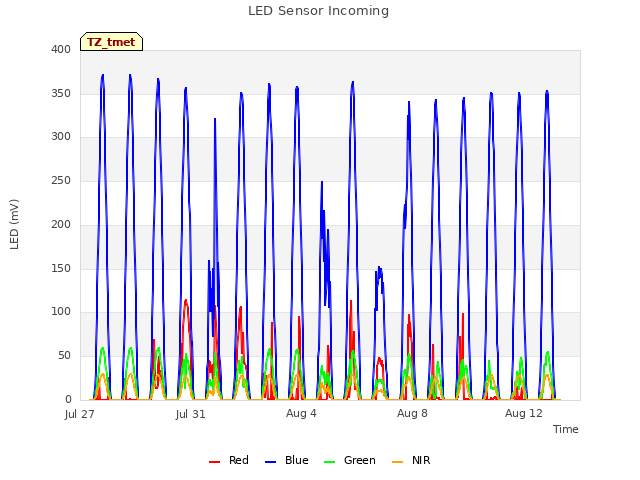Click the Aug 4 x-axis tick label
This screenshot has height=480, width=640.
click(x=301, y=413)
